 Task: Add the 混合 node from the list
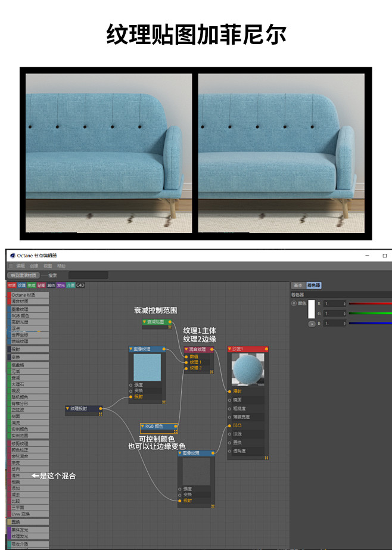28,476
